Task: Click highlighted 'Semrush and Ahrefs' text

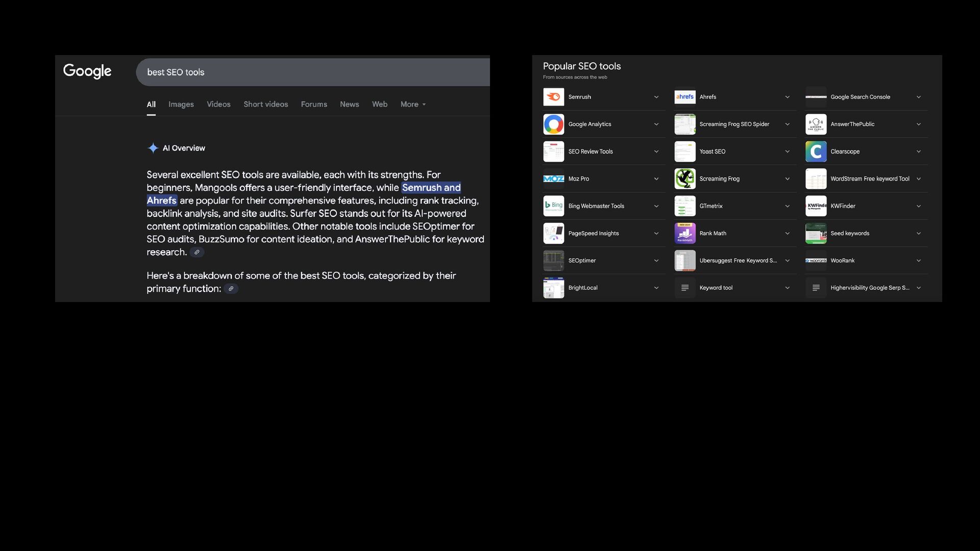Action: [x=431, y=188]
